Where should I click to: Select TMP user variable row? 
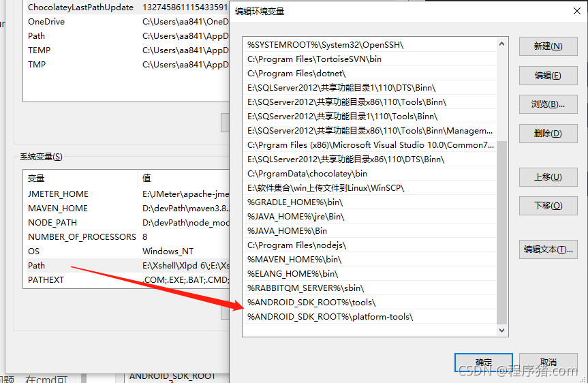pos(126,64)
